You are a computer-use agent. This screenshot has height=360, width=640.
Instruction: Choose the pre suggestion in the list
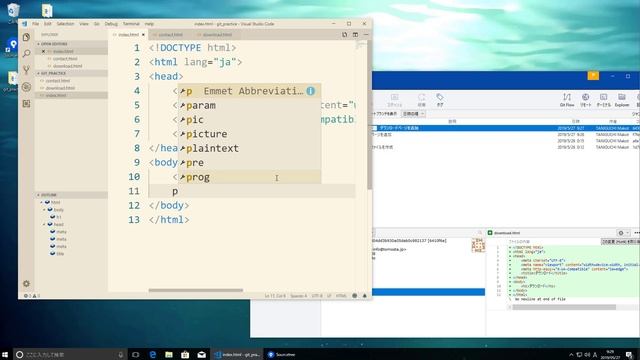pos(249,162)
